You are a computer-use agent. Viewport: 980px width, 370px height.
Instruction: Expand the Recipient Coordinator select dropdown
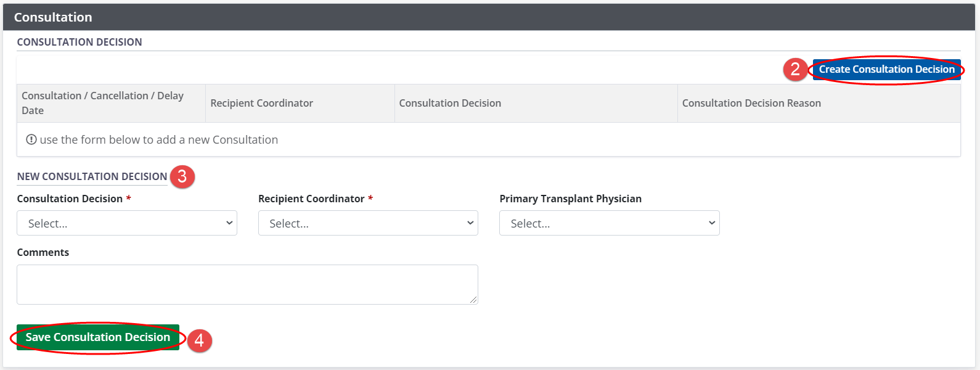coord(368,223)
